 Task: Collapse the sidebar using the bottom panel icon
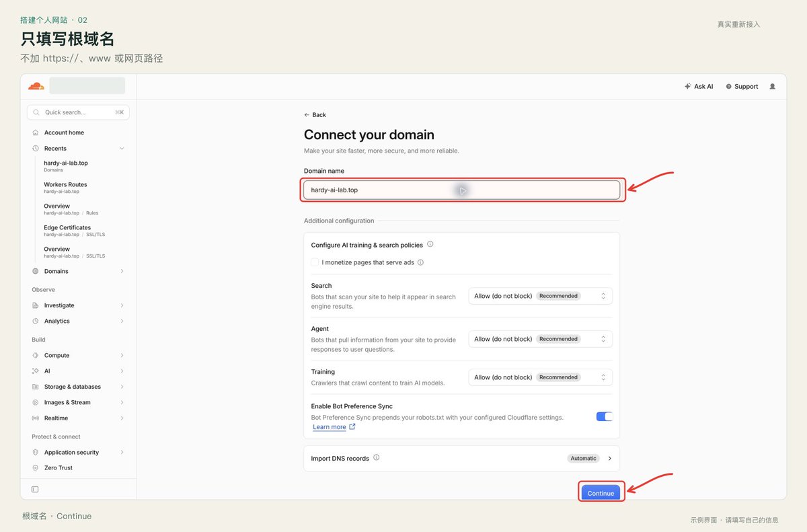[35, 489]
